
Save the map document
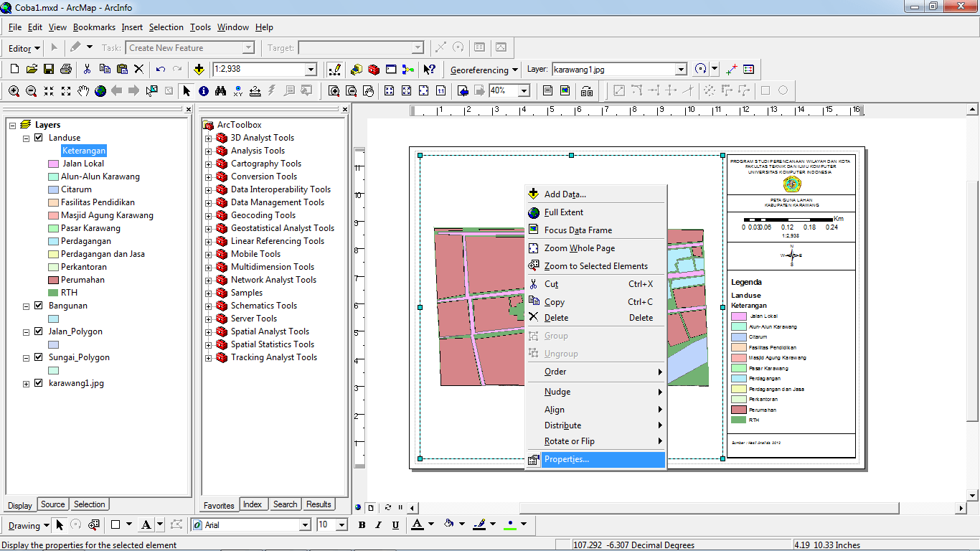pyautogui.click(x=49, y=70)
